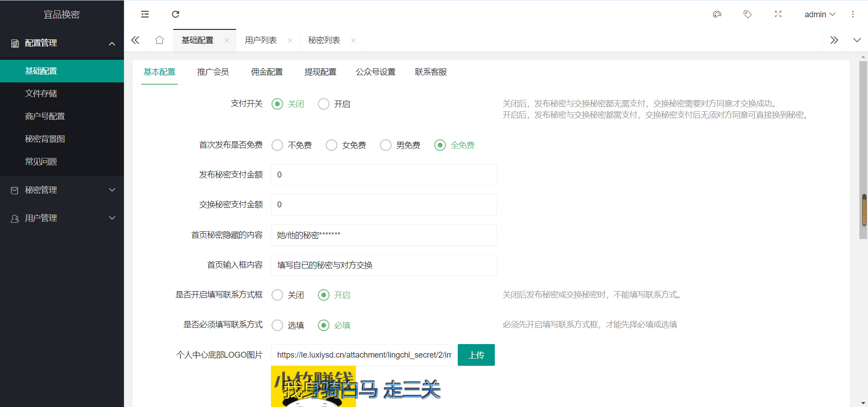Click the 发布秘密支付金额 input field
The image size is (868, 407).
[384, 175]
